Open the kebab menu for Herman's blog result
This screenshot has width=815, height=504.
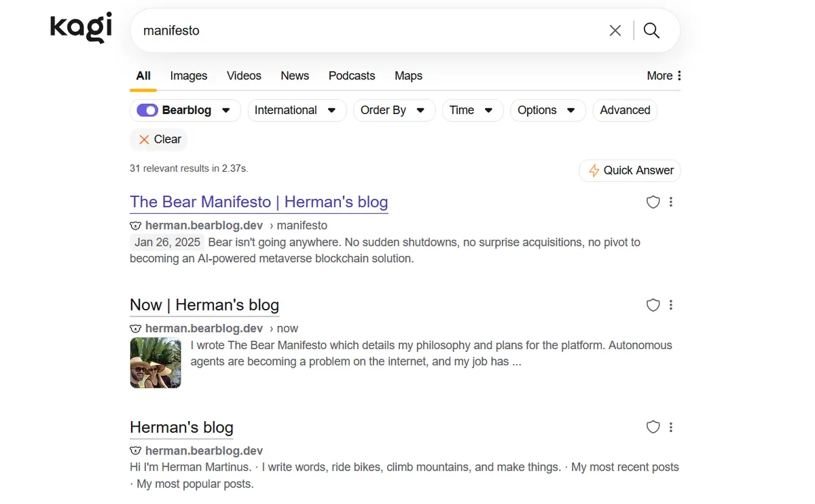671,427
